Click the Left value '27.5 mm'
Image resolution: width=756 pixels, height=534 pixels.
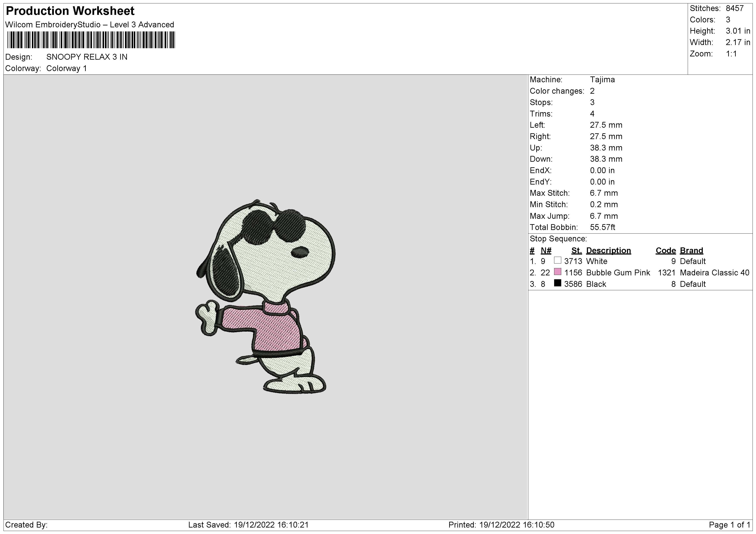coord(606,125)
